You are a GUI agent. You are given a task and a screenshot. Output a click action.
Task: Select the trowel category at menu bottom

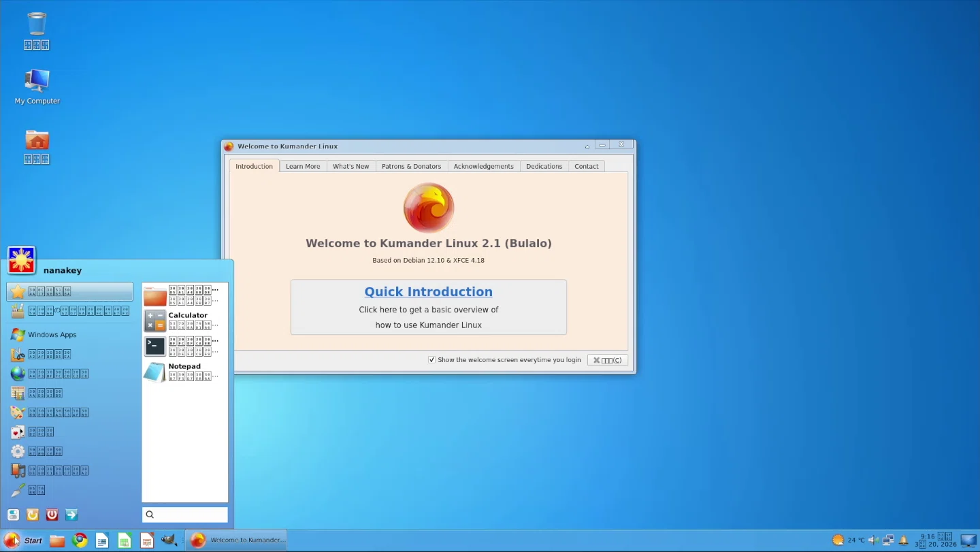69,490
